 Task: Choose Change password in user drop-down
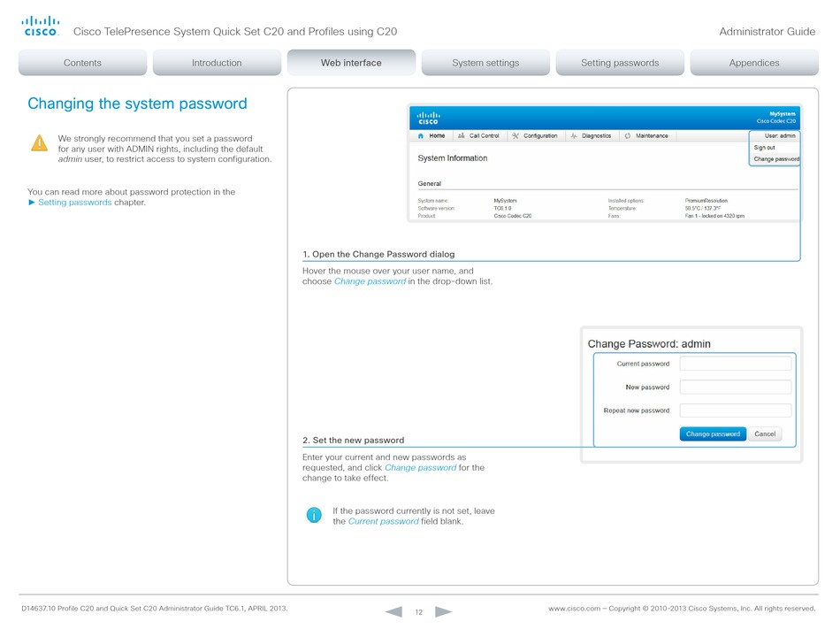776,159
